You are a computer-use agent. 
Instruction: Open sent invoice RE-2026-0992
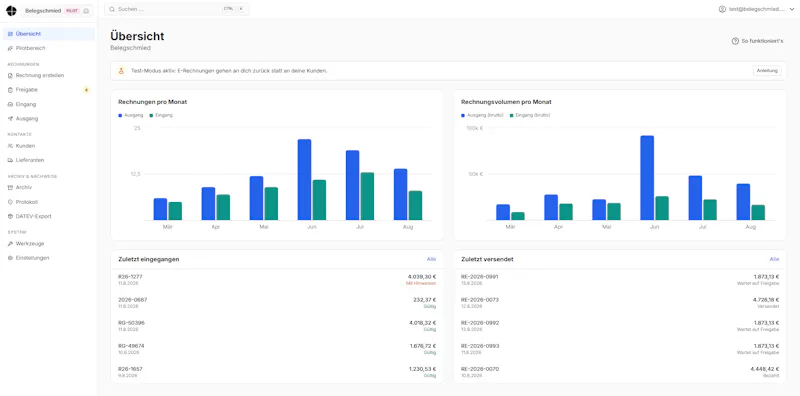point(620,326)
